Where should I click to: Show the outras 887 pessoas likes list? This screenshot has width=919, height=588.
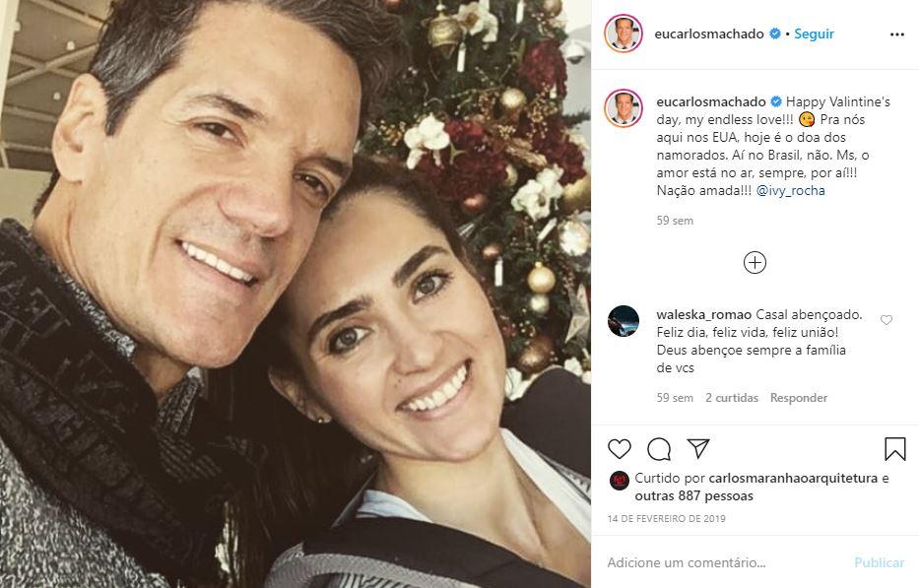[x=700, y=496]
